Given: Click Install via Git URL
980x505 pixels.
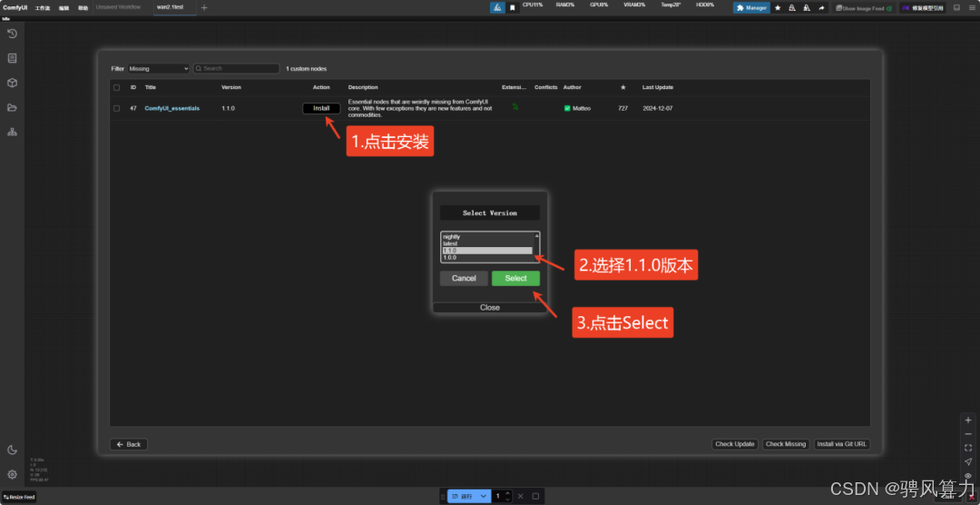Looking at the screenshot, I should point(842,444).
